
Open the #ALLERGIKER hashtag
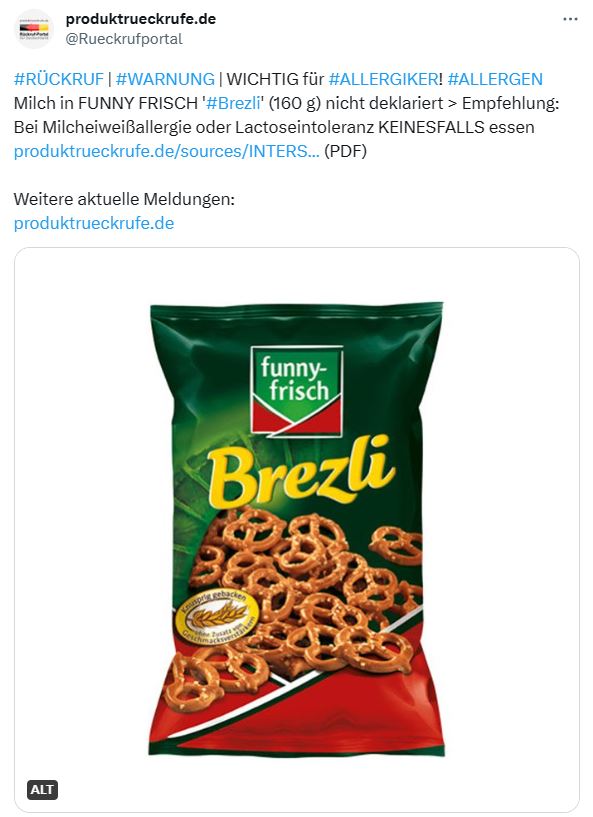point(383,79)
